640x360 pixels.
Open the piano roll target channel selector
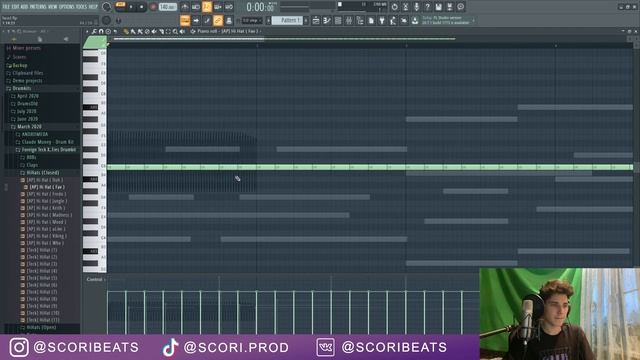pyautogui.click(x=228, y=31)
